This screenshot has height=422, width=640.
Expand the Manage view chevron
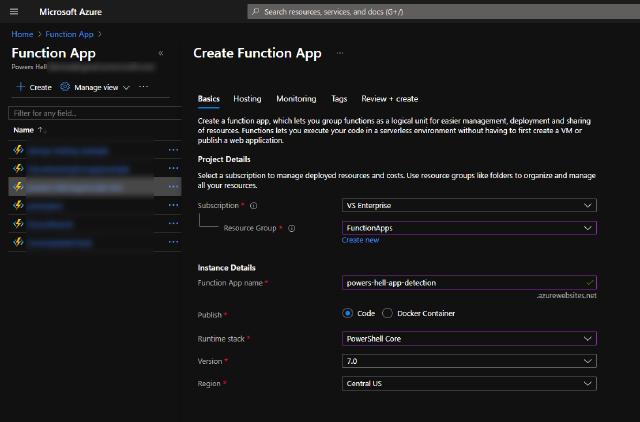coord(126,88)
